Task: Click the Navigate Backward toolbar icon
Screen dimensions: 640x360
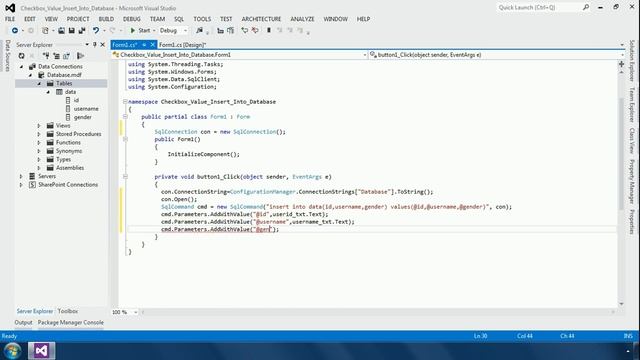Action: [x=15, y=31]
